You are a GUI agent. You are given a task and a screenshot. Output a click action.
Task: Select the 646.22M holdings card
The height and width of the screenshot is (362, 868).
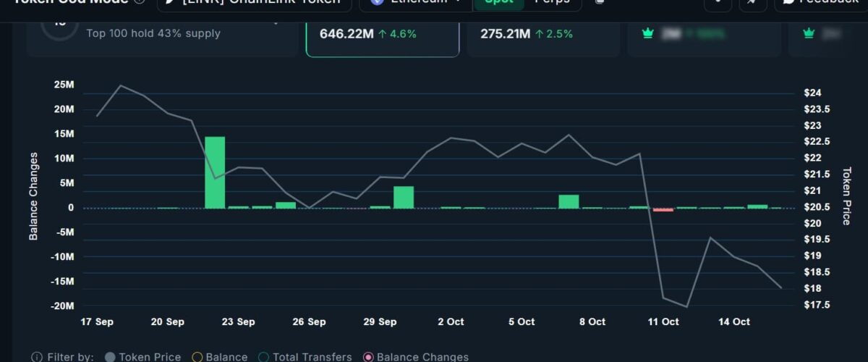(x=382, y=34)
